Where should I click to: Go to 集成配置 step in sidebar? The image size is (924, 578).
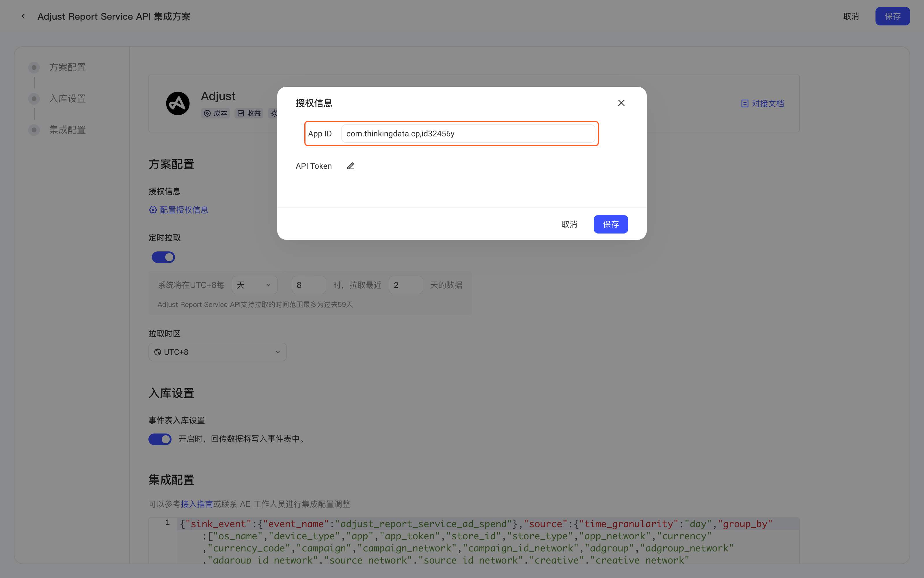(x=57, y=130)
